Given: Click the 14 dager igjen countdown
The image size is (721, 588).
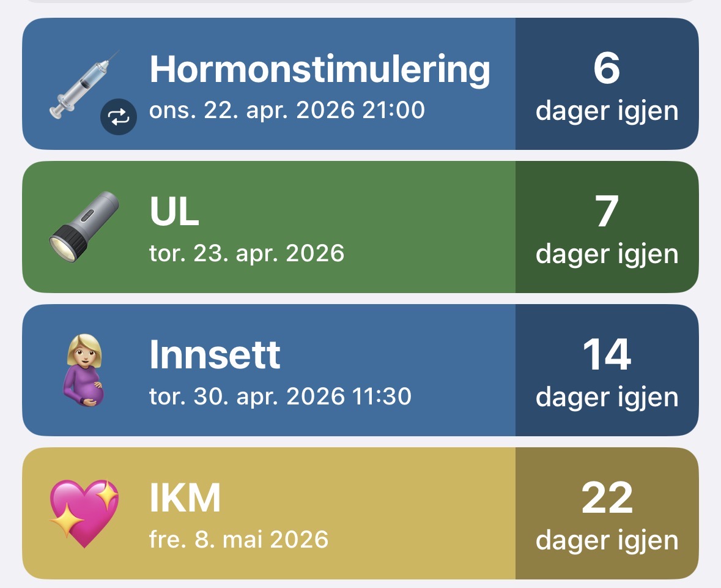Looking at the screenshot, I should point(607,371).
